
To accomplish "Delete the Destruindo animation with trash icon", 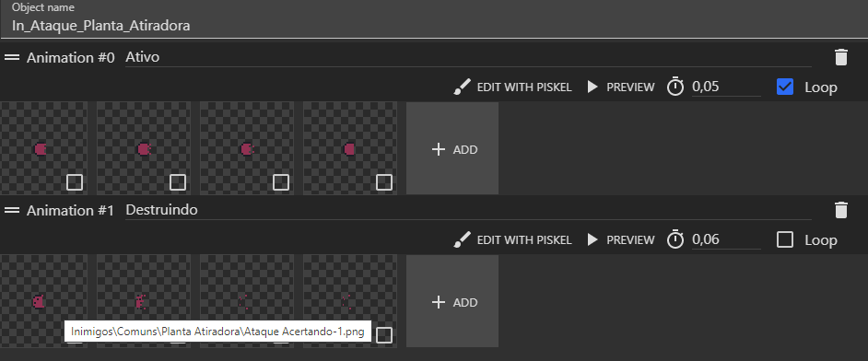I will click(841, 210).
